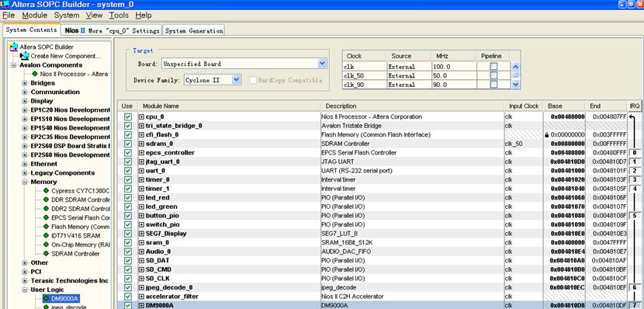The image size is (644, 309).
Task: Switch to Nios II More cpu_0 Settings tab
Action: click(x=113, y=31)
